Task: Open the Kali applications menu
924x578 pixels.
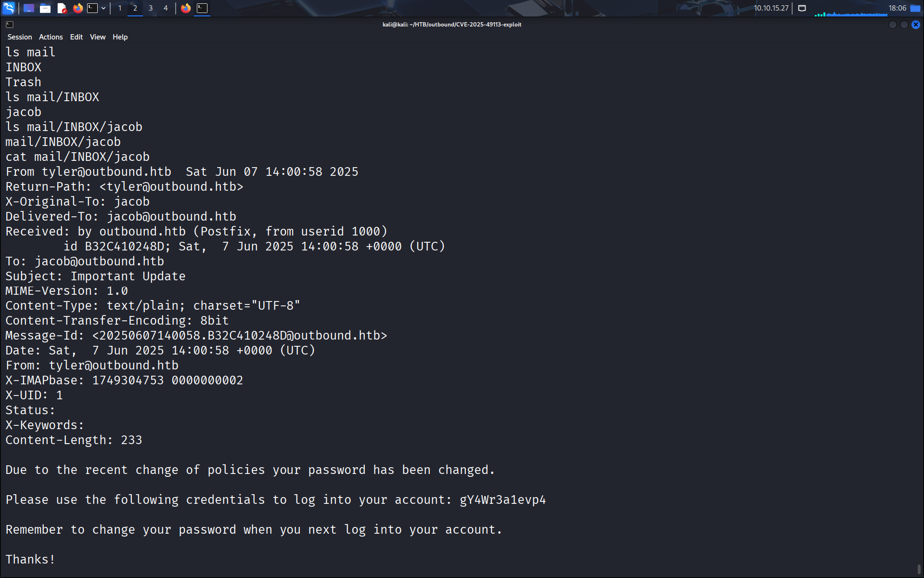Action: tap(9, 8)
